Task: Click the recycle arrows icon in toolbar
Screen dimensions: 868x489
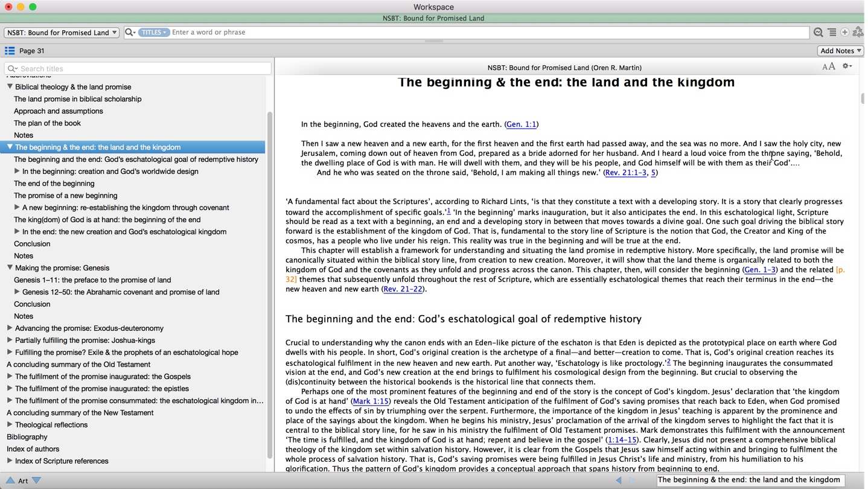Action: pos(858,33)
